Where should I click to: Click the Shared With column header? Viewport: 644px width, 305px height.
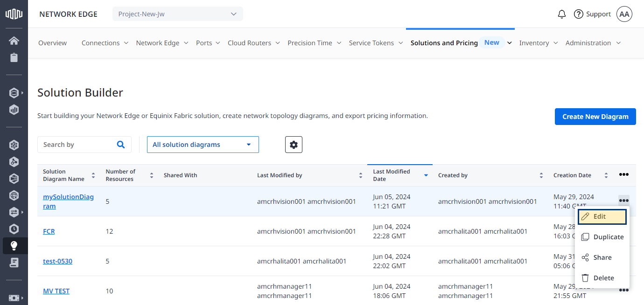(181, 175)
